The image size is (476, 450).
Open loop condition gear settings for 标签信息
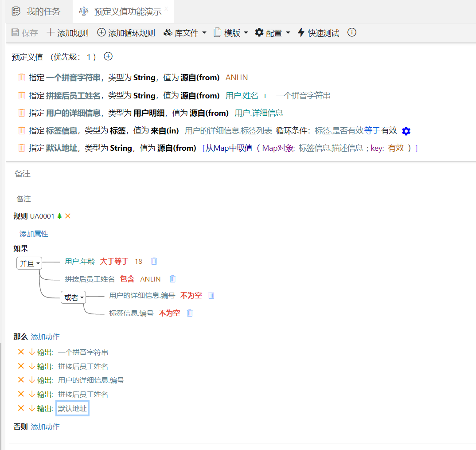tap(406, 131)
